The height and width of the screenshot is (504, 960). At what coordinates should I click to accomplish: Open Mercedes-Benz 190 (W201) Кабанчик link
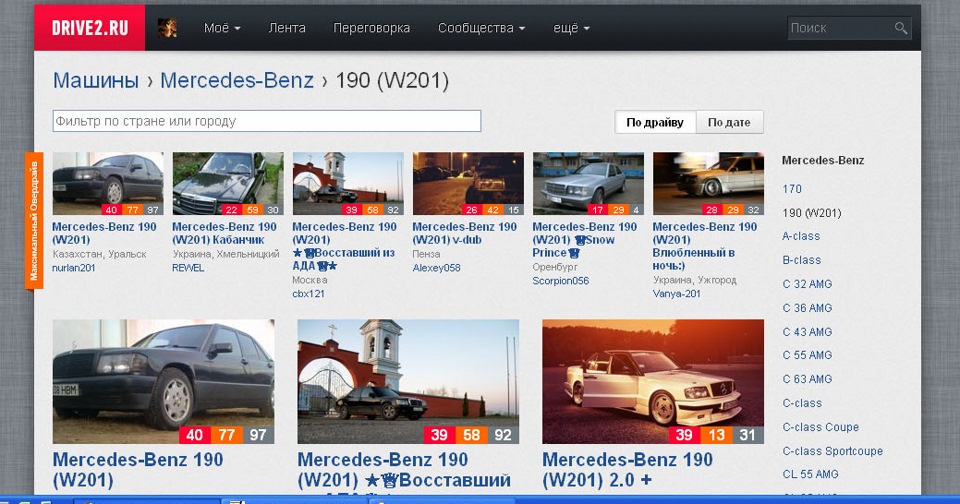225,233
